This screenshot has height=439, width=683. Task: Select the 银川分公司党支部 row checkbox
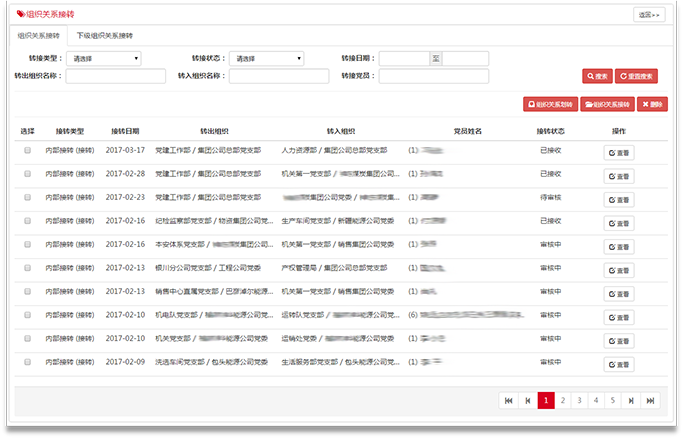[27, 268]
